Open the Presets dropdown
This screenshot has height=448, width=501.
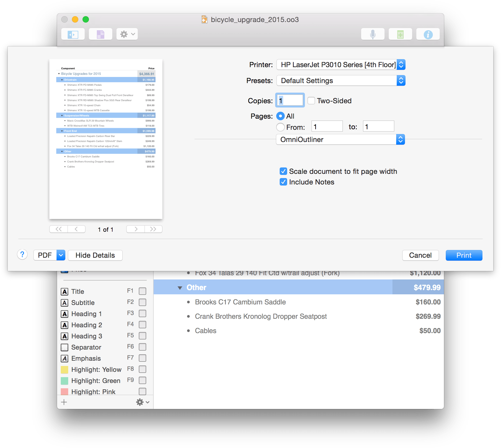(x=341, y=81)
